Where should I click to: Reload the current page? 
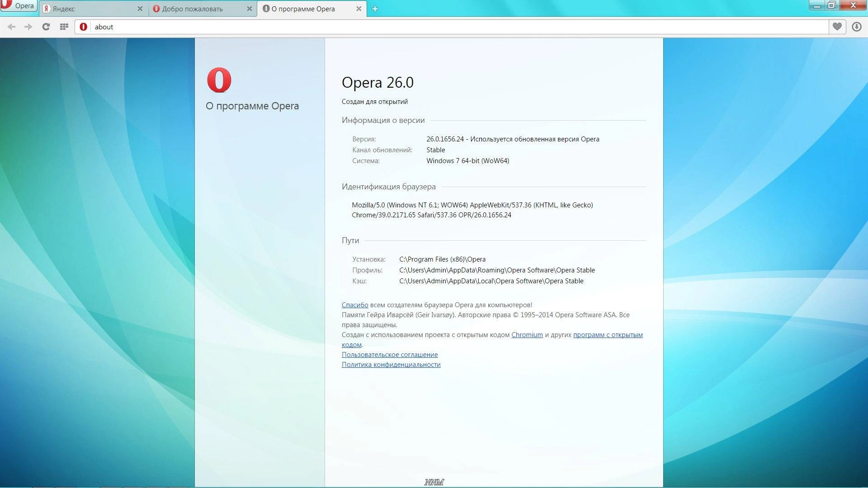(x=46, y=27)
